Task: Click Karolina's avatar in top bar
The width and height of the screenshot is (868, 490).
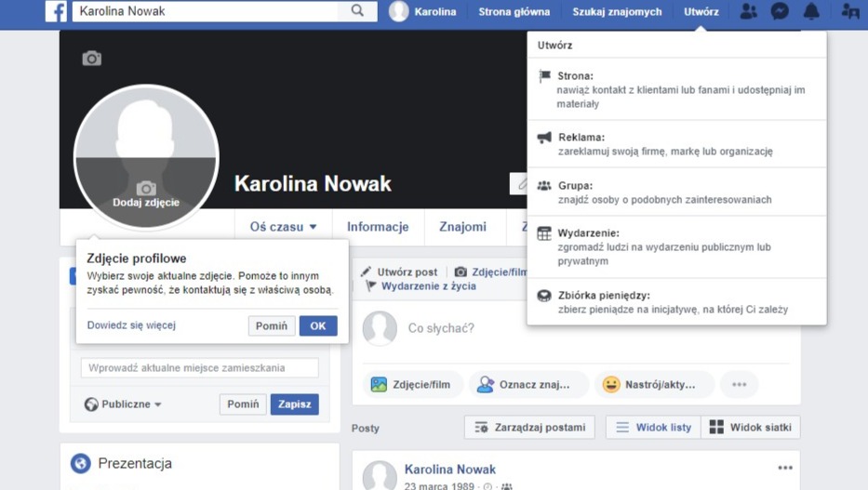Action: tap(398, 11)
